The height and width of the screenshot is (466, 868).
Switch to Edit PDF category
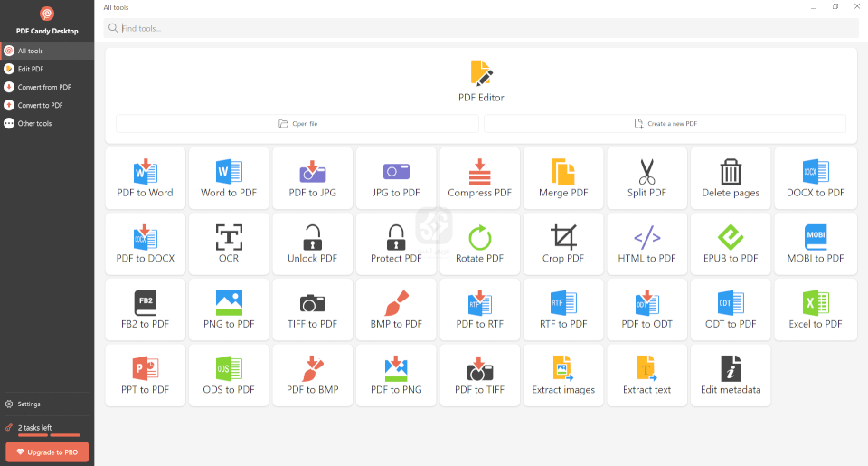click(x=47, y=69)
